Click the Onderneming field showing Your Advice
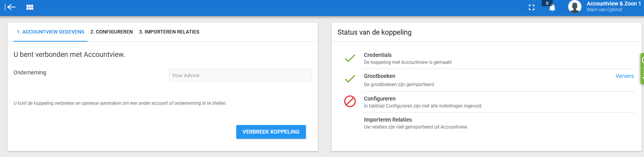Screen dimensions: 644x157 [240, 75]
